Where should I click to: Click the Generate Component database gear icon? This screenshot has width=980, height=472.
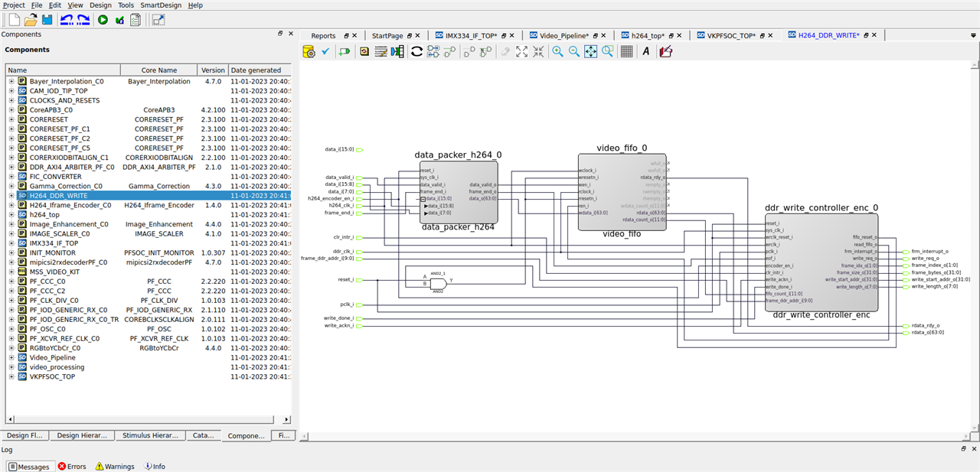coord(309,51)
